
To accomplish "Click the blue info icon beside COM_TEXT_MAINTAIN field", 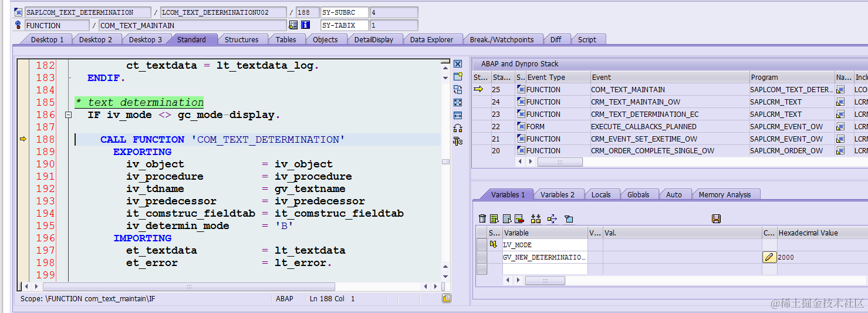I will point(305,25).
